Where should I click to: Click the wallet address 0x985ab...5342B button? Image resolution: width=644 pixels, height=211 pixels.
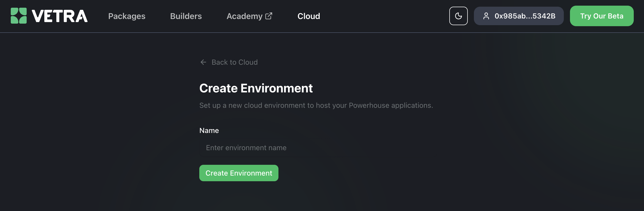(519, 16)
